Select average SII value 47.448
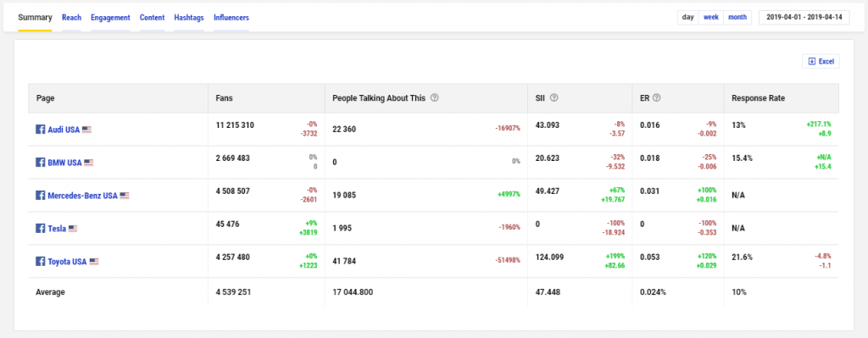This screenshot has width=868, height=338. [x=548, y=292]
